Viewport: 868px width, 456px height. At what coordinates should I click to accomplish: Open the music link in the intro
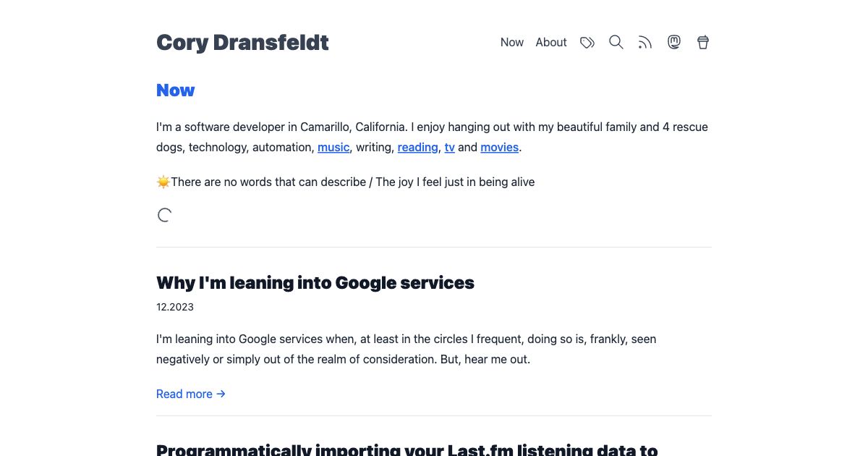coord(333,147)
